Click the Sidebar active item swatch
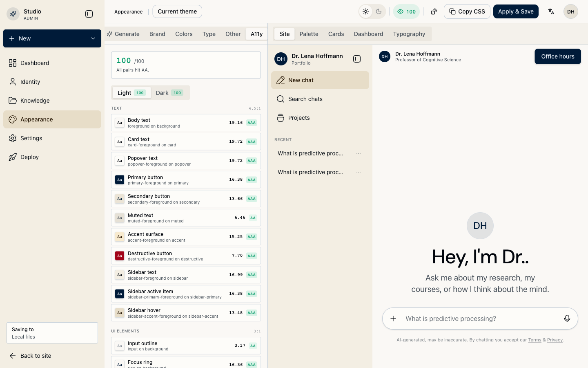This screenshot has width=588, height=368. pos(120,294)
